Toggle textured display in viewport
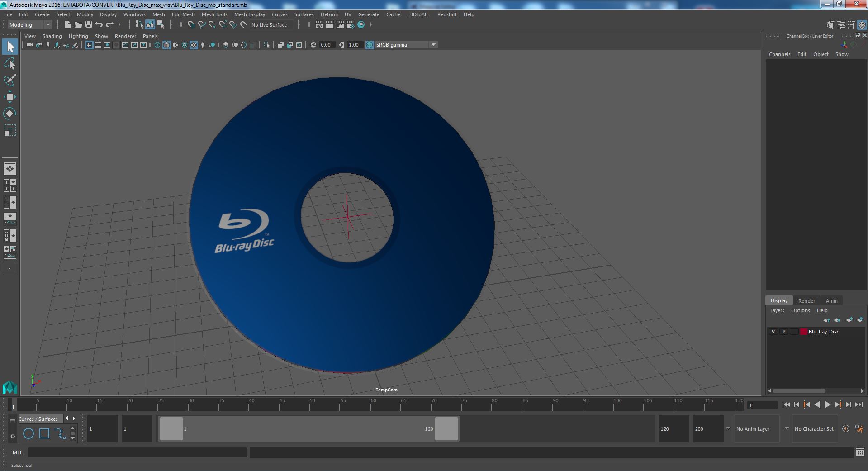Image resolution: width=868 pixels, height=471 pixels. tap(194, 45)
